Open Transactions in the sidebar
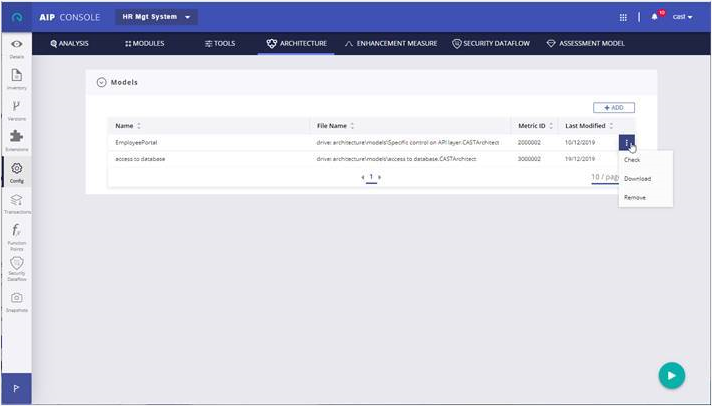712x406 pixels. point(16,203)
